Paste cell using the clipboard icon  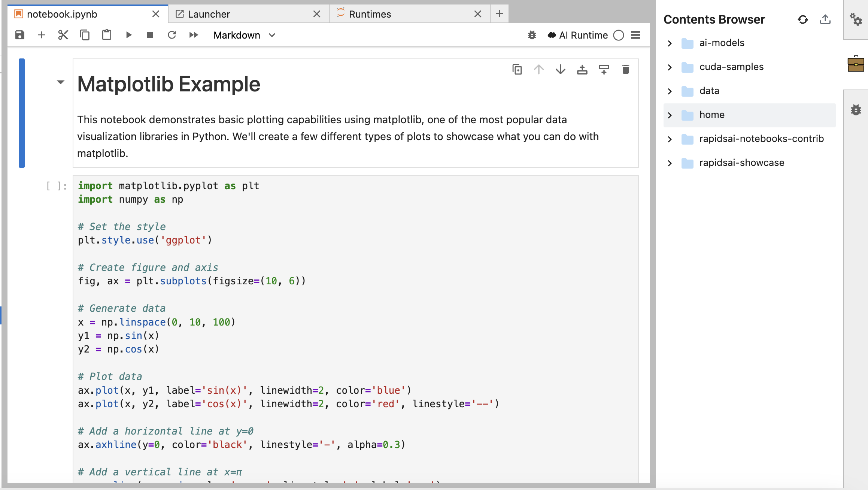[x=107, y=35]
